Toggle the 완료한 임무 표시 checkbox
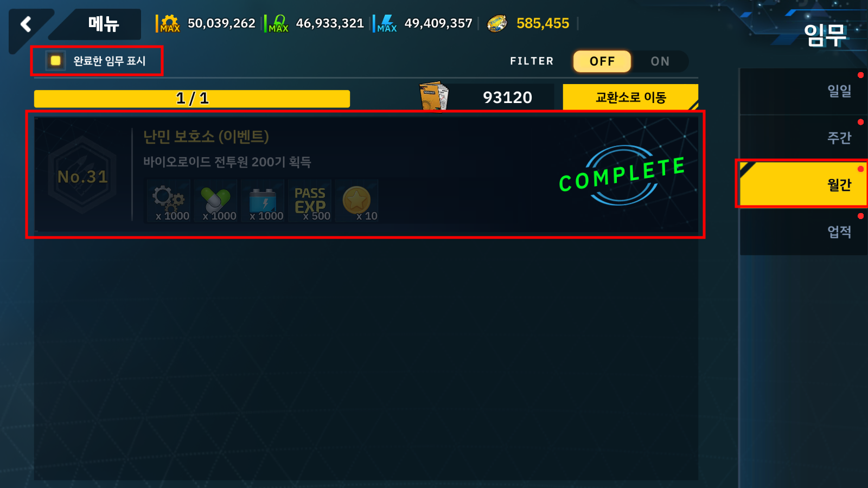Image resolution: width=868 pixels, height=488 pixels. (x=55, y=61)
